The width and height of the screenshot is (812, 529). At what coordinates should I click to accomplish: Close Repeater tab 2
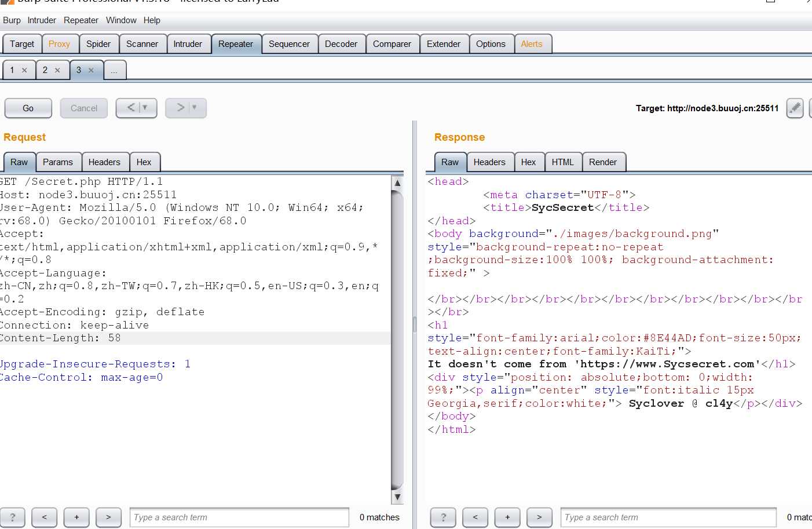[x=57, y=70]
